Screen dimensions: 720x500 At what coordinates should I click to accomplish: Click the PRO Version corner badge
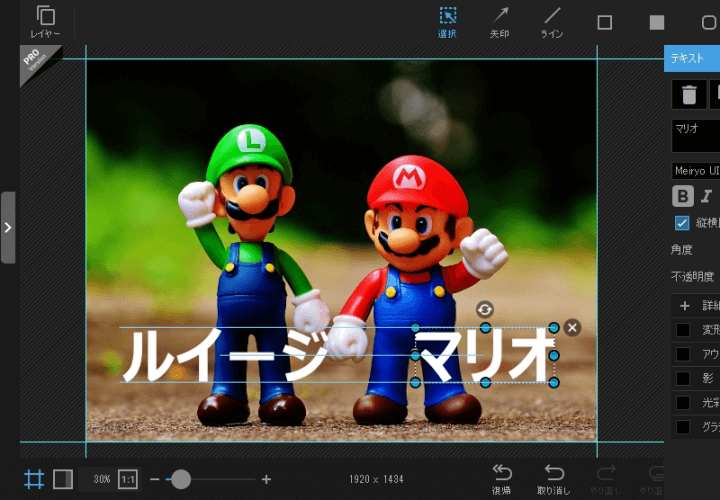37,61
